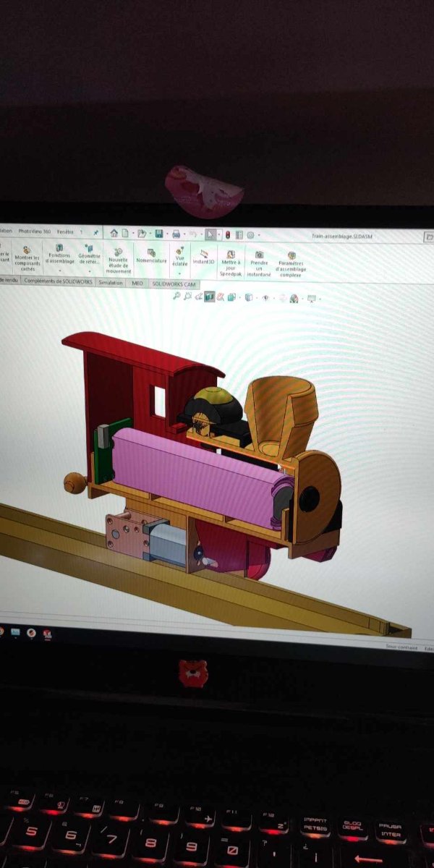Viewport: 434px width, 868px height.
Task: Open the PhotoView 360 menu
Action: [35, 231]
